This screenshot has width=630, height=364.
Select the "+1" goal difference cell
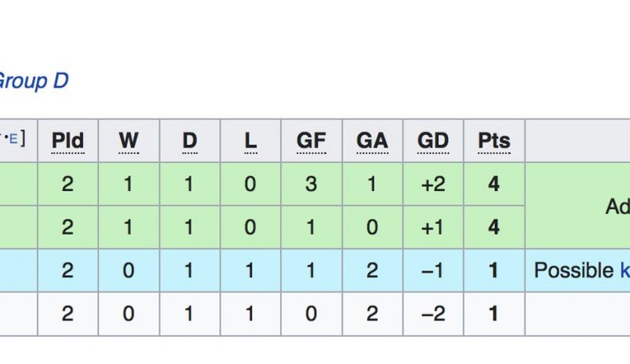point(433,228)
